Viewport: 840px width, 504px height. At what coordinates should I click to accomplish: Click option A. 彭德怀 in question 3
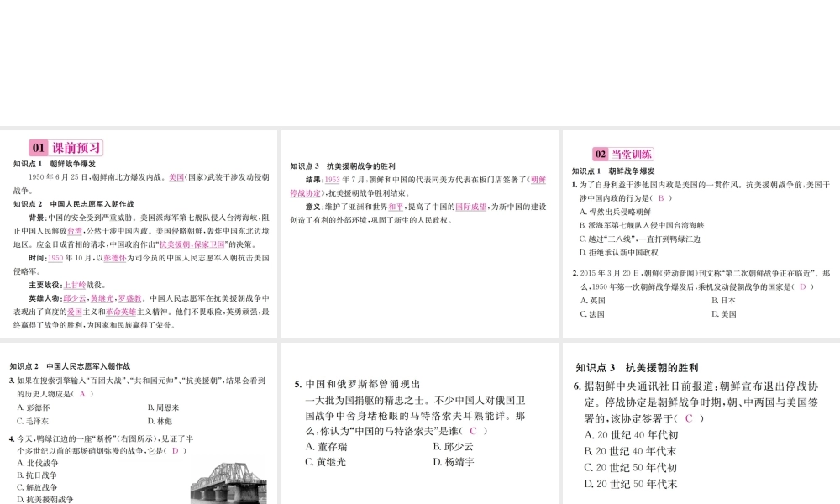pyautogui.click(x=34, y=407)
